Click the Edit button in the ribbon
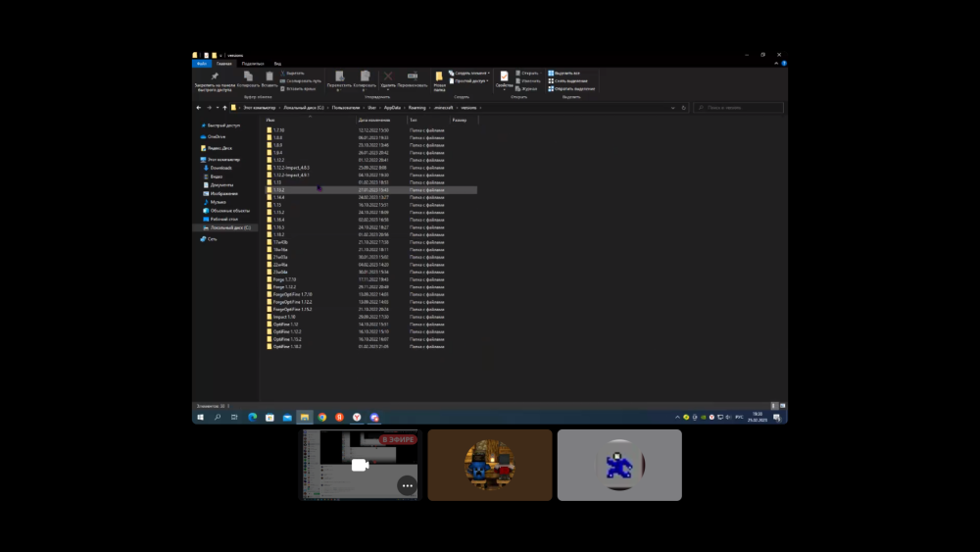 tap(528, 80)
